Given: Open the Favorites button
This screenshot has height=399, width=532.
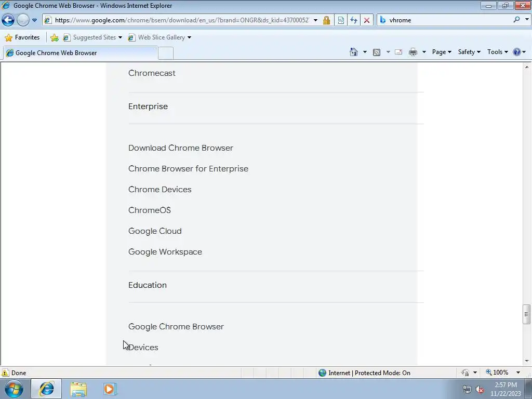Looking at the screenshot, I should pyautogui.click(x=22, y=37).
